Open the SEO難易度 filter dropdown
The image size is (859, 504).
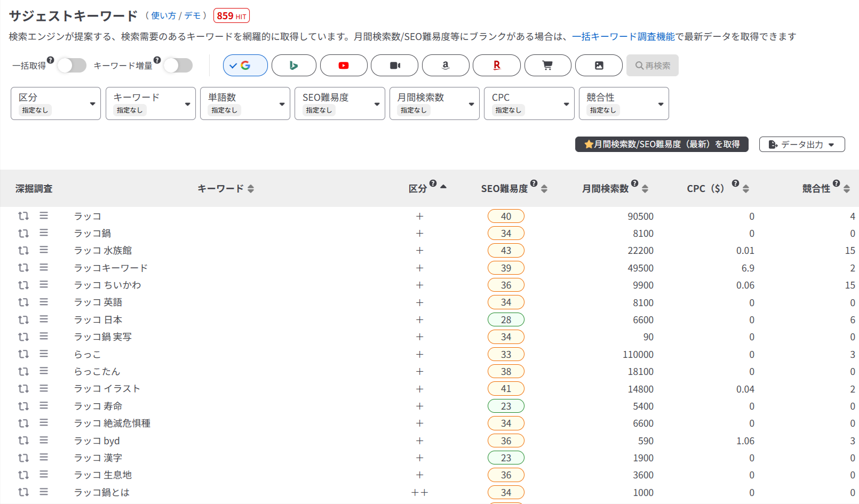[339, 103]
